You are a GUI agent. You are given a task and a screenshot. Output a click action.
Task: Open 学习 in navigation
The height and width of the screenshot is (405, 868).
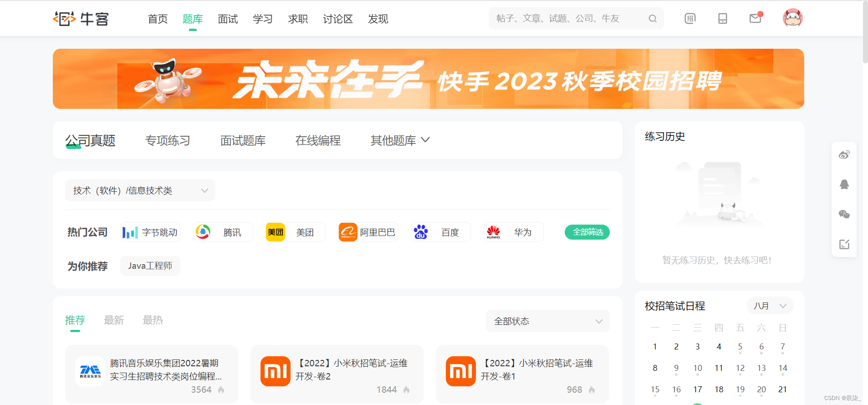pyautogui.click(x=263, y=19)
